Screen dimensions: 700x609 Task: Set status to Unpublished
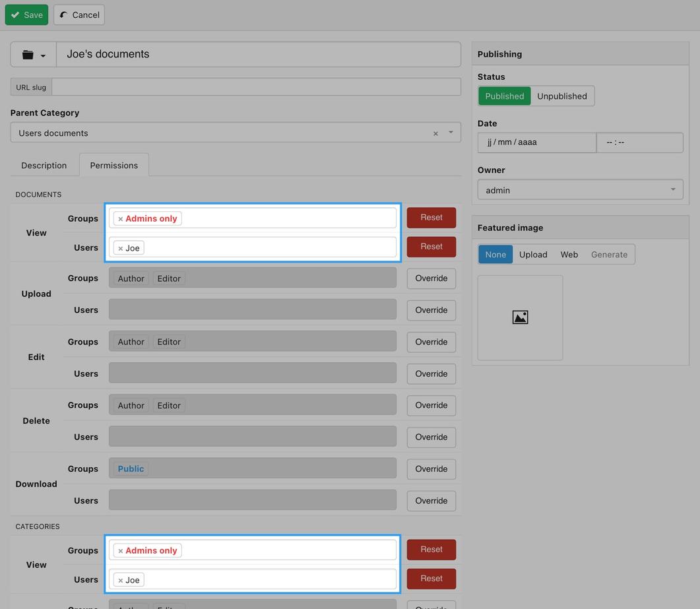coord(561,96)
